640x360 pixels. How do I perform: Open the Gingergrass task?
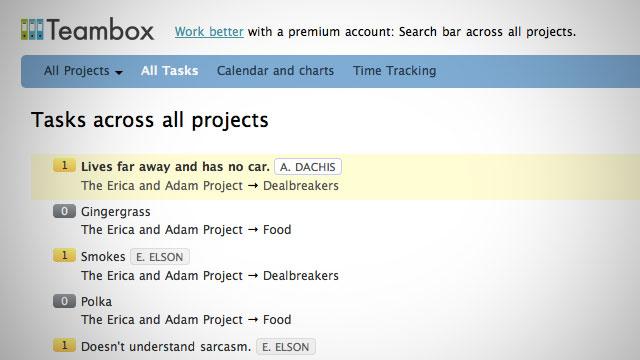(x=116, y=212)
